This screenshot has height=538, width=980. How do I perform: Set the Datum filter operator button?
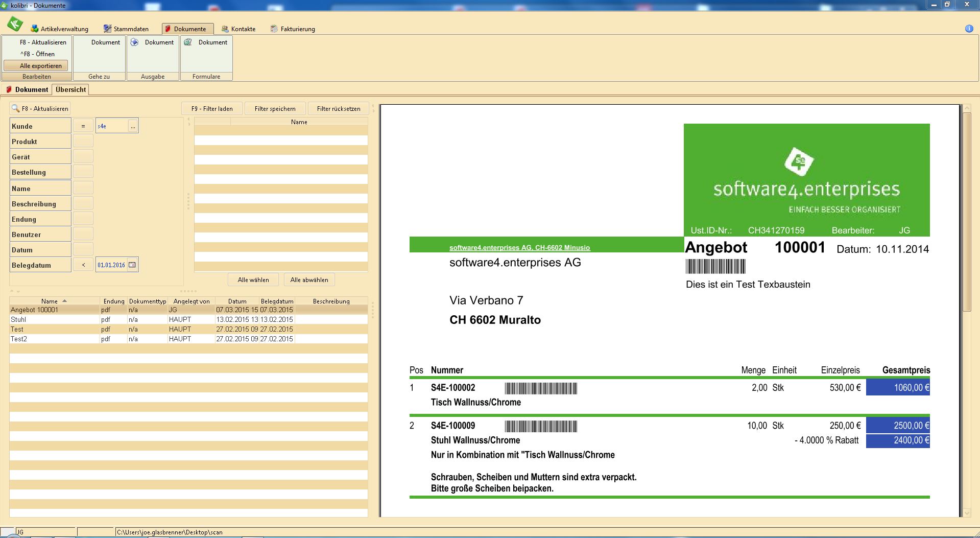[x=83, y=249]
